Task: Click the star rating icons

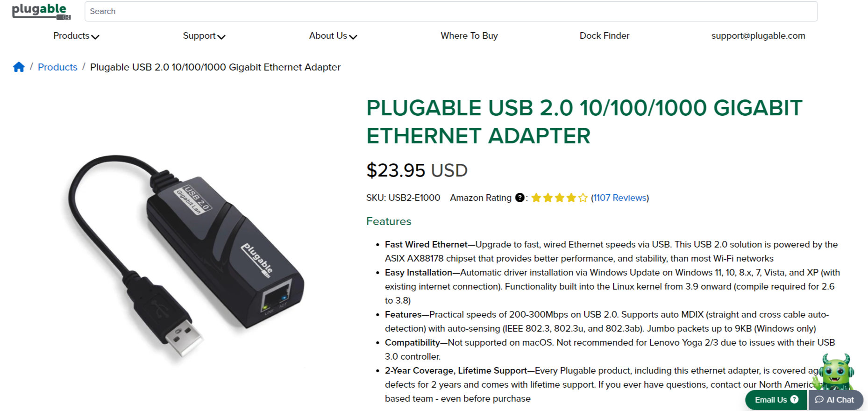Action: tap(559, 198)
